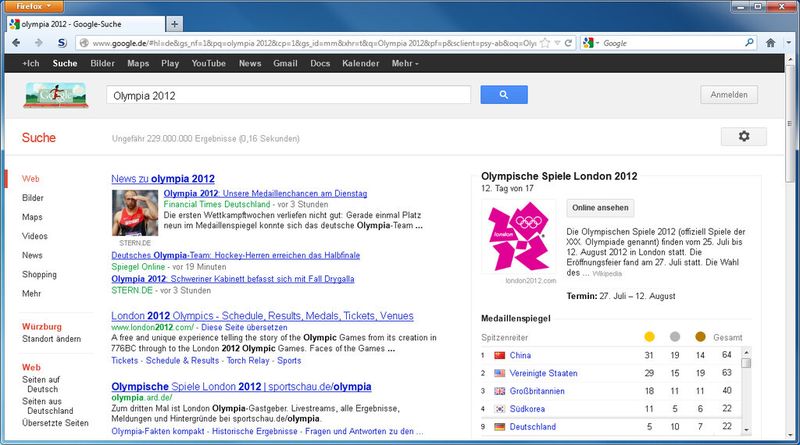800x445 pixels.
Task: Open +Ich in the Google bar
Action: pos(31,63)
